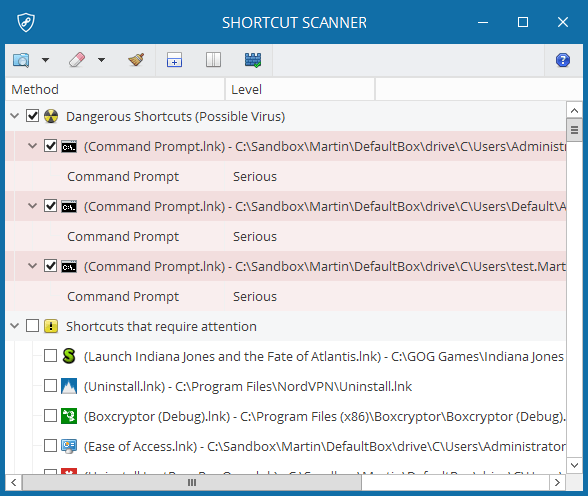Screen dimensions: 588x496
Task: Click the shield logo in title bar
Action: (x=26, y=22)
